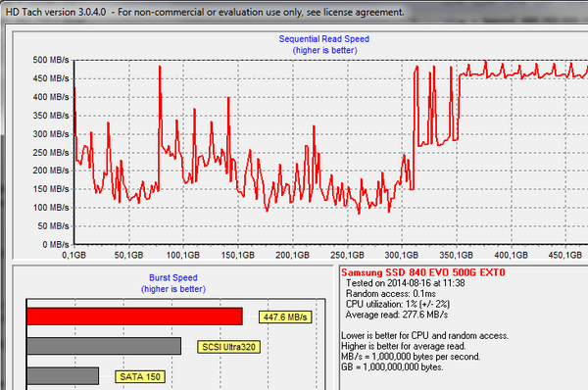Click the '0 MB/s' y-axis label
The image size is (588, 390).
(56, 245)
